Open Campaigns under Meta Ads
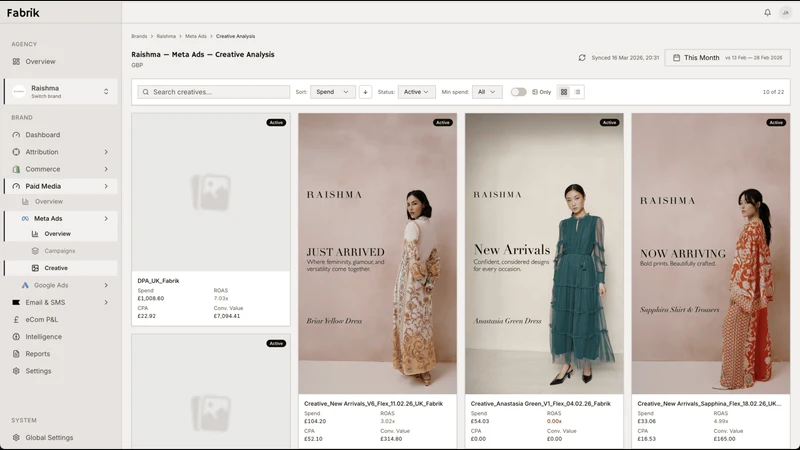The height and width of the screenshot is (450, 800). 61,251
